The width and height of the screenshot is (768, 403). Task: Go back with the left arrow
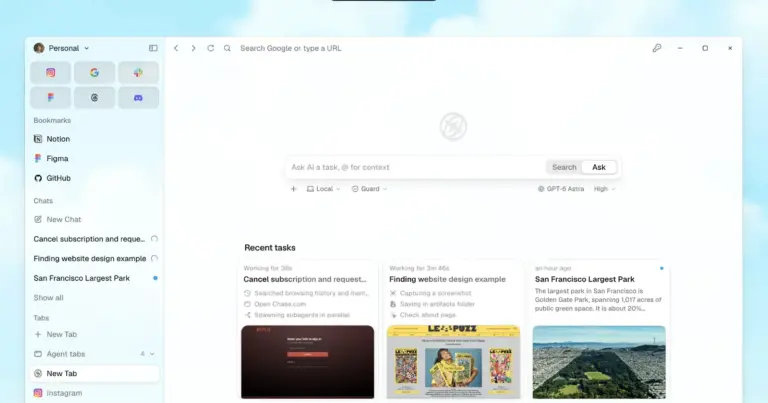176,48
